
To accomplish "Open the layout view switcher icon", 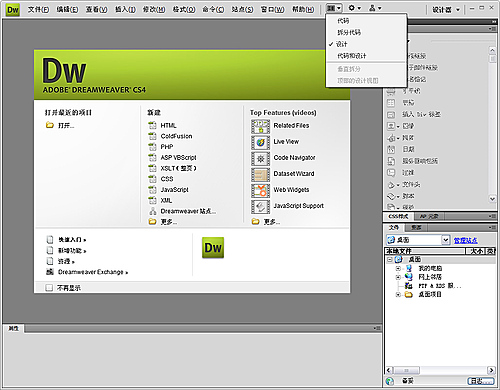I will click(334, 8).
